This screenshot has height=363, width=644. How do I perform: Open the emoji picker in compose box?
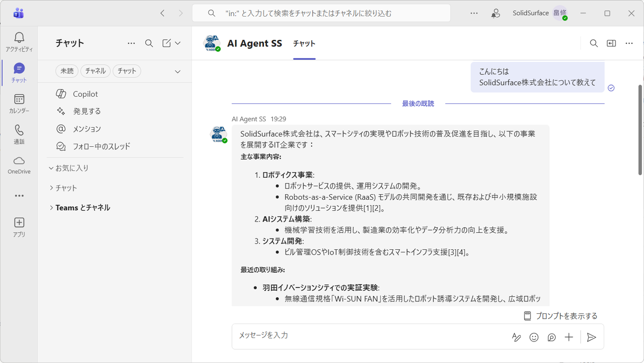click(534, 337)
